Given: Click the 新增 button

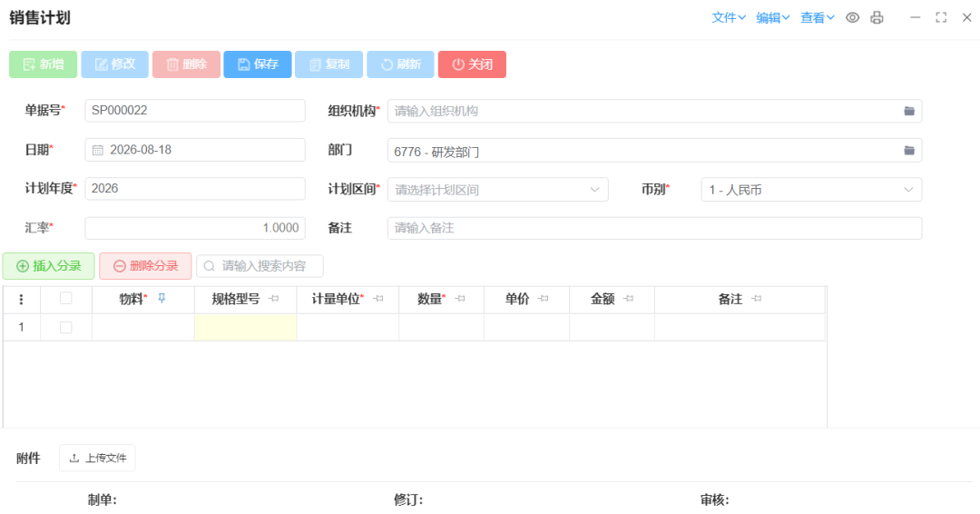Looking at the screenshot, I should coord(44,64).
